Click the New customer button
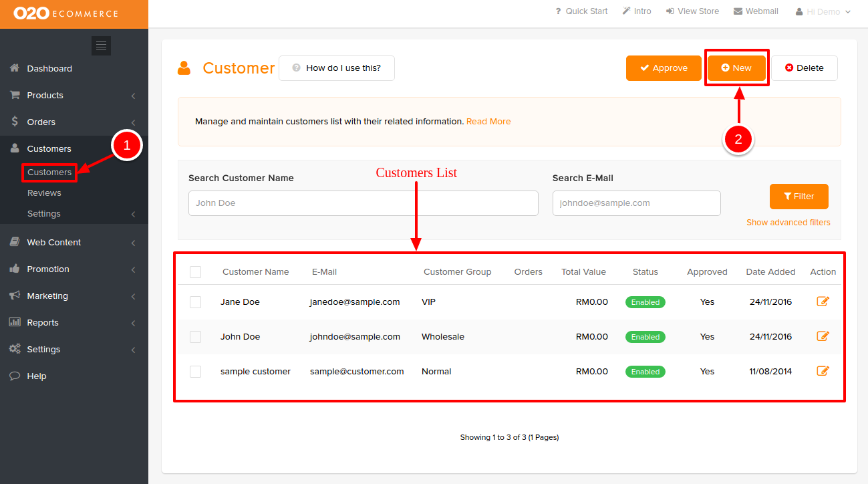The height and width of the screenshot is (484, 868). click(x=736, y=68)
